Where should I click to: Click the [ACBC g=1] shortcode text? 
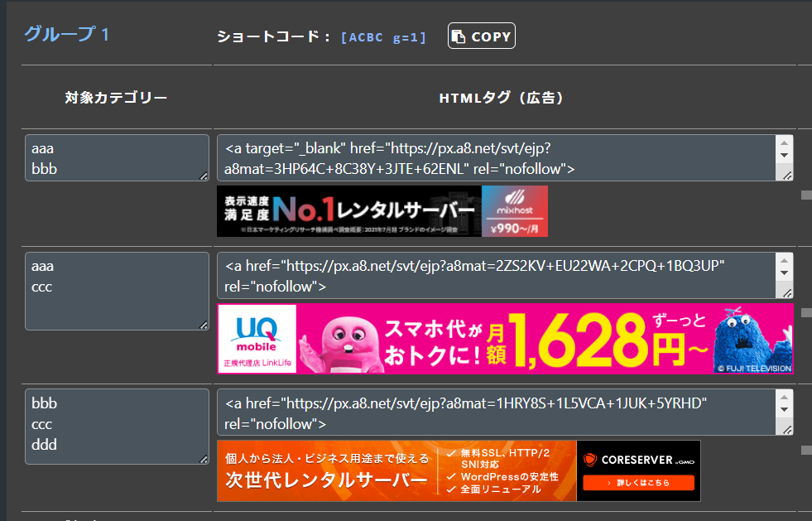point(383,37)
